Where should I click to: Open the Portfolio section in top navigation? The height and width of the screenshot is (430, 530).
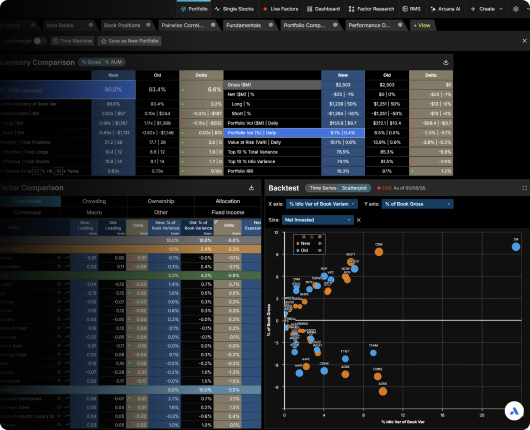click(194, 9)
